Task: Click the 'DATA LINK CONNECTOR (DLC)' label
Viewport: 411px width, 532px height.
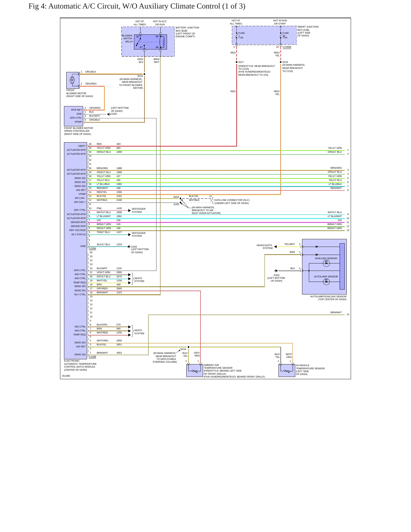Action: [232, 200]
